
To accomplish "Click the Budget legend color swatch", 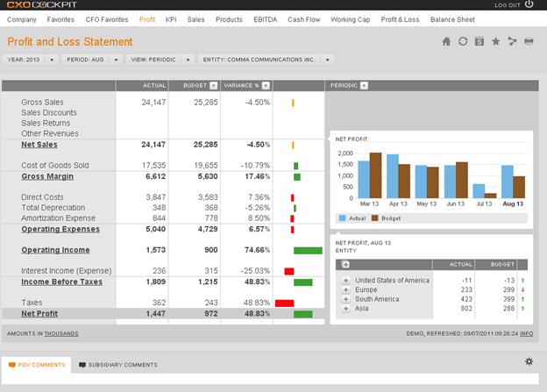I will 374,218.
